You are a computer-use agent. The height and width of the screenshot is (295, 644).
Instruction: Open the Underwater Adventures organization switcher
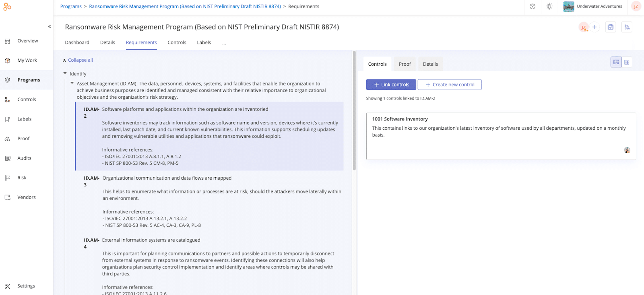[593, 6]
